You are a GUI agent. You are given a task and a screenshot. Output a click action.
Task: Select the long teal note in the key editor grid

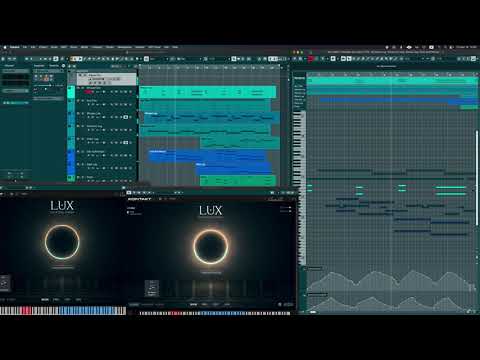pos(451,187)
